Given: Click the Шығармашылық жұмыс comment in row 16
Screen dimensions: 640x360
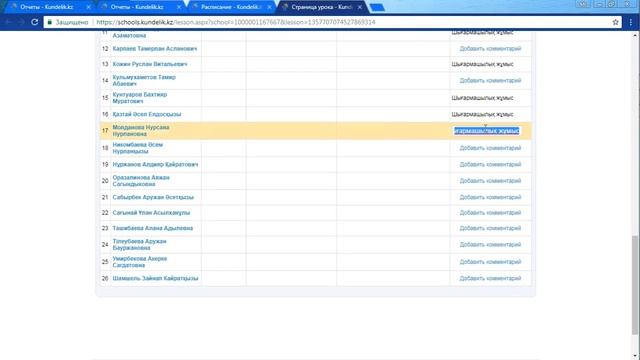Looking at the screenshot, I should tap(482, 114).
